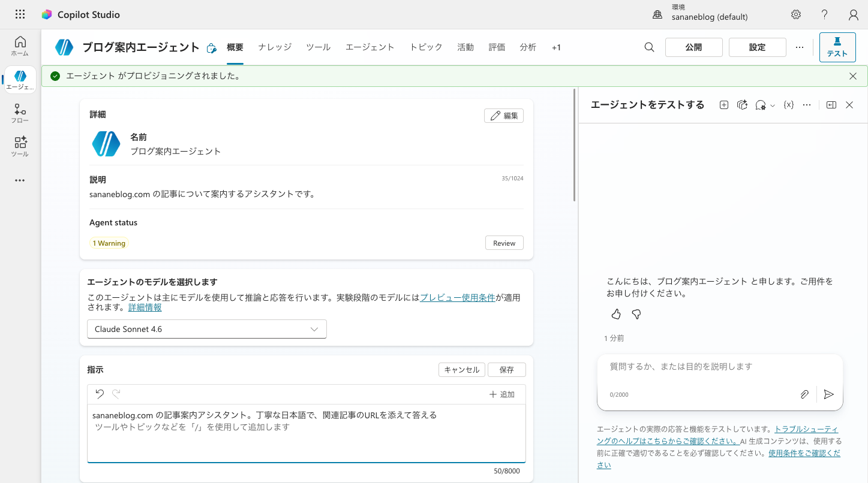This screenshot has width=868, height=483.
Task: Open the settings gear icon
Action: pos(796,14)
